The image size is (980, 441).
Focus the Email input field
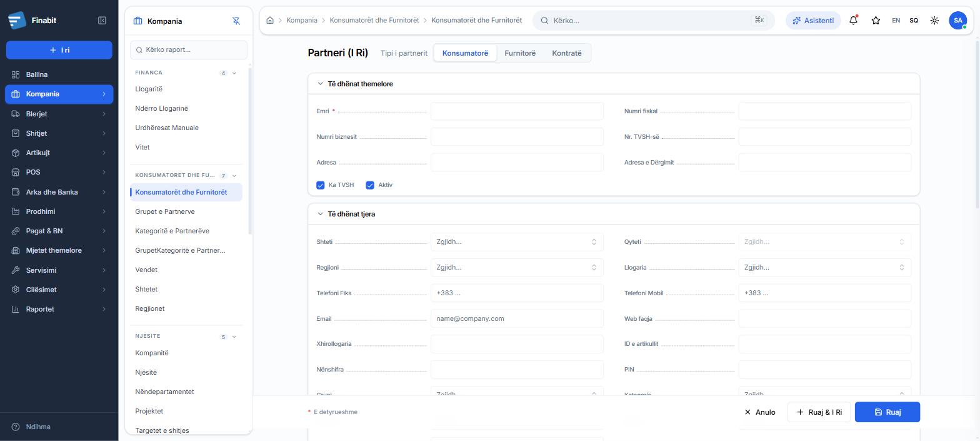click(517, 319)
